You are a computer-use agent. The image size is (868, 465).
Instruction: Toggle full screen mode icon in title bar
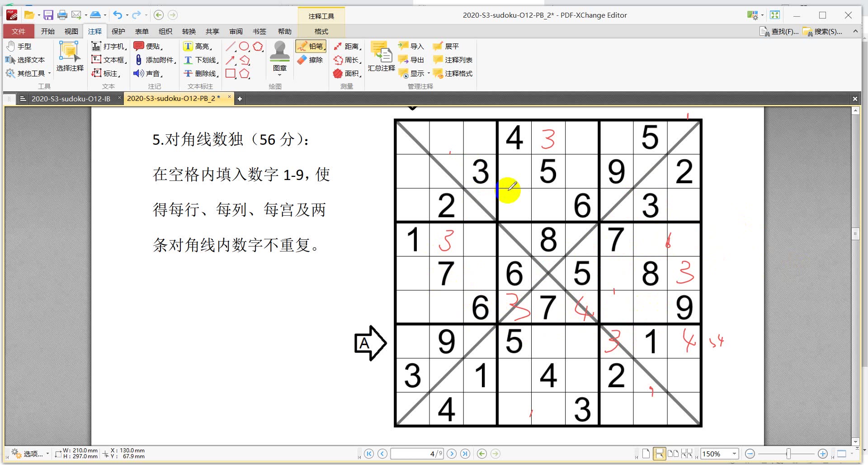[775, 15]
